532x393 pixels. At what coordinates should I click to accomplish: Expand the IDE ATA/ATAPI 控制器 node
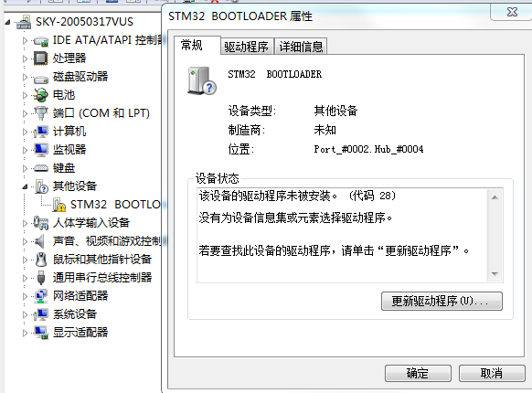[x=25, y=41]
